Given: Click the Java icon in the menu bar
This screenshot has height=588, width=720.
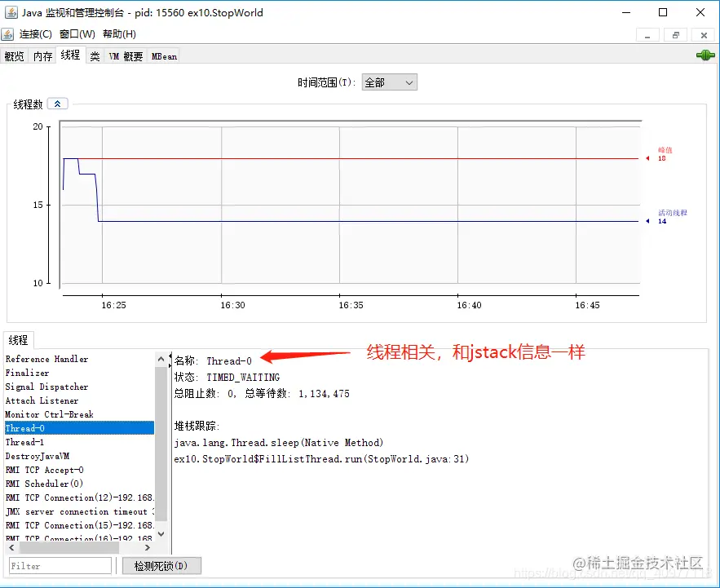Looking at the screenshot, I should pyautogui.click(x=7, y=34).
